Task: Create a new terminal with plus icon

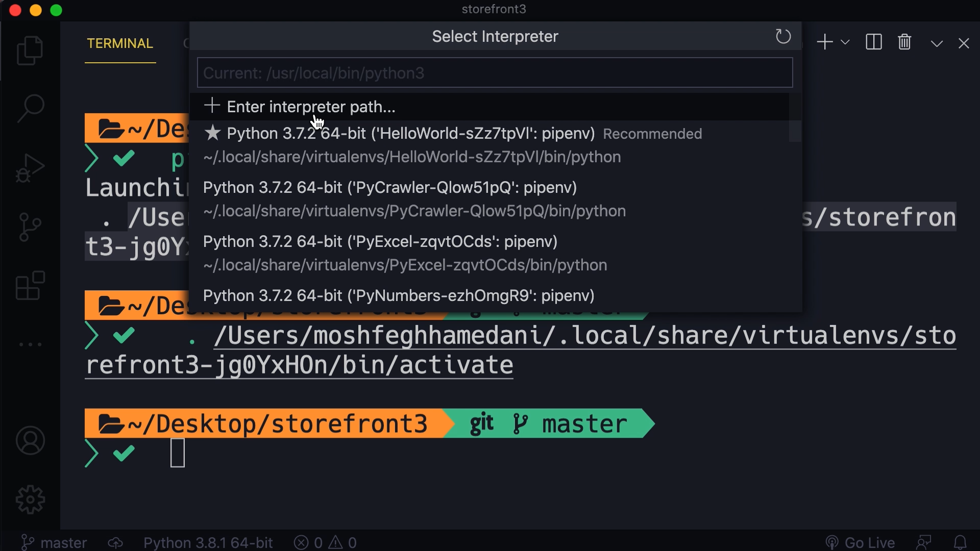Action: pyautogui.click(x=824, y=42)
